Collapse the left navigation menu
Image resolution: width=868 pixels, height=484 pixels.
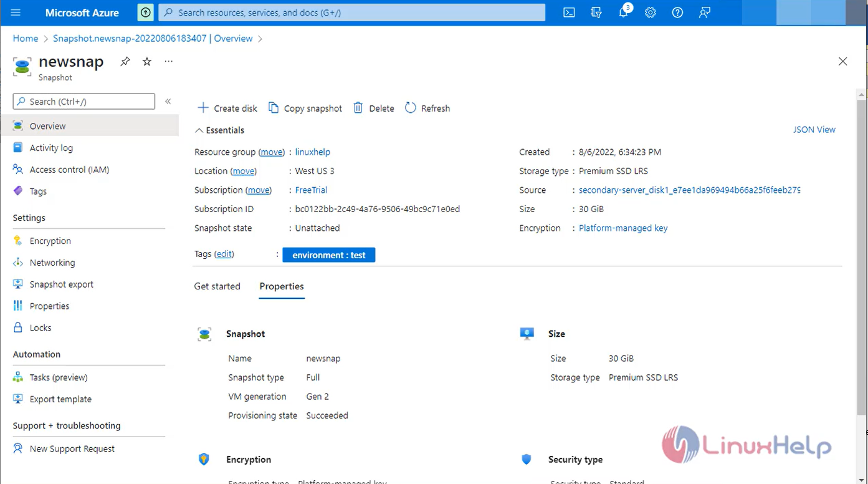(168, 101)
